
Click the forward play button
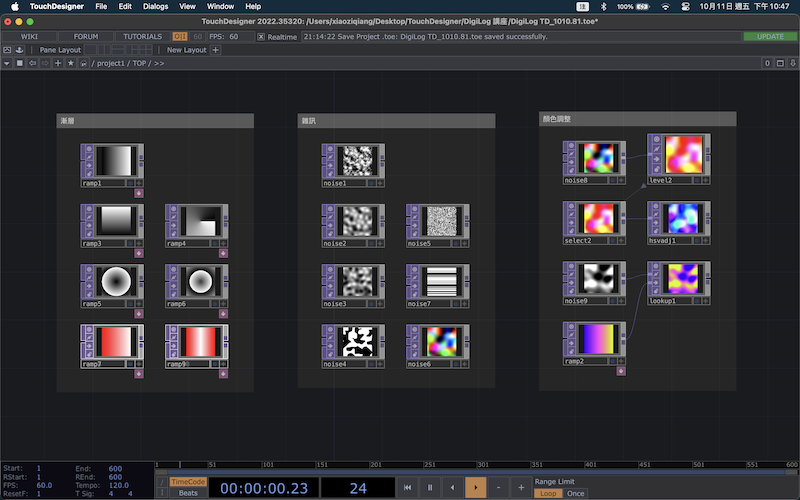click(x=476, y=487)
